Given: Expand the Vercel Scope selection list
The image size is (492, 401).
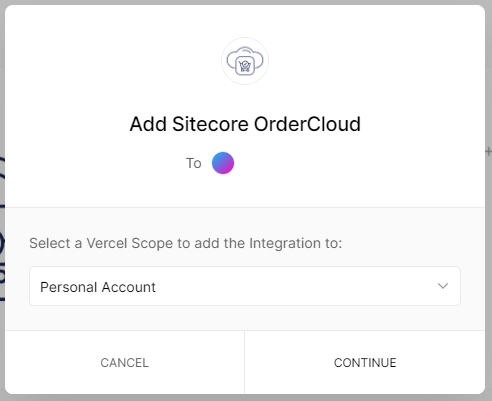Looking at the screenshot, I should tap(245, 286).
